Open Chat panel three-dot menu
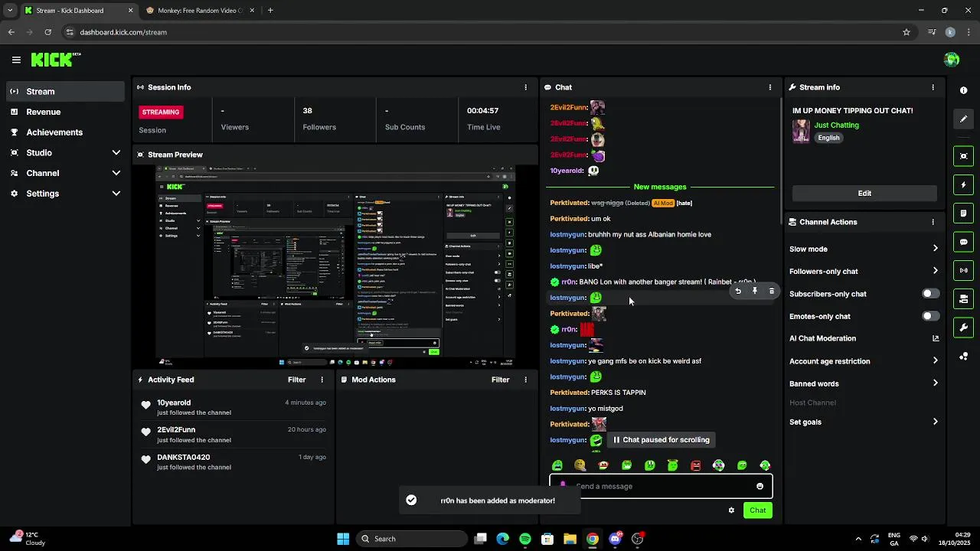This screenshot has width=980, height=551. coord(770,87)
